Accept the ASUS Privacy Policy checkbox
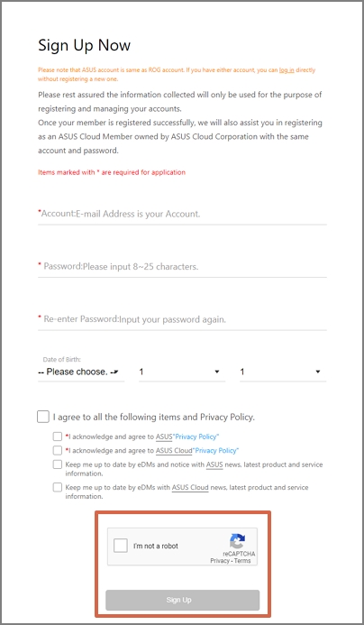Image resolution: width=364 pixels, height=625 pixels. coord(58,437)
